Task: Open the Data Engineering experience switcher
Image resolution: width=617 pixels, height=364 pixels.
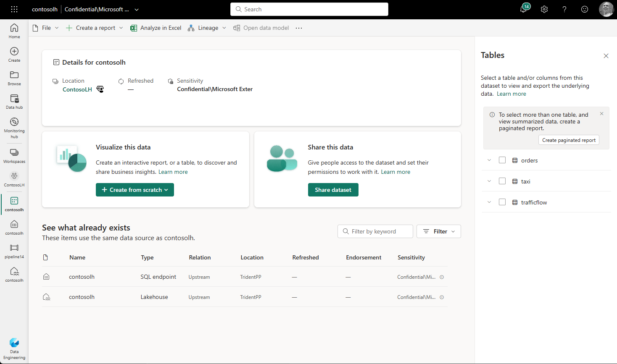Action: tap(14, 349)
